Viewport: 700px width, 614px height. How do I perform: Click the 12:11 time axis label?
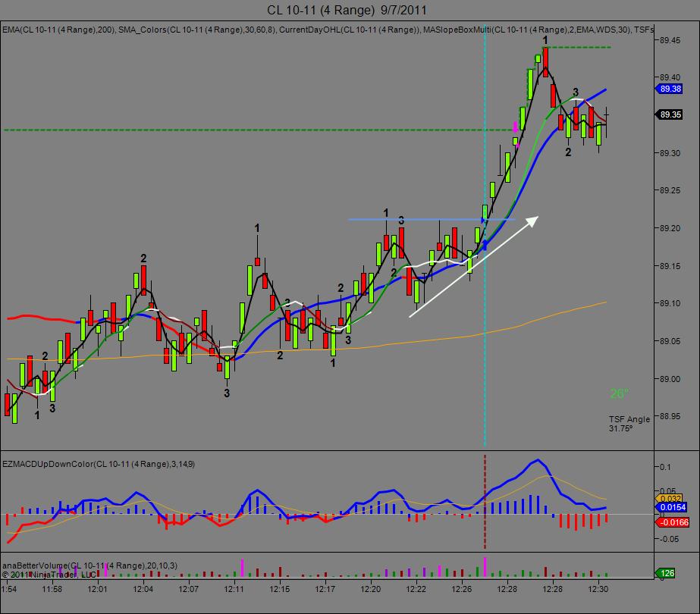[234, 590]
